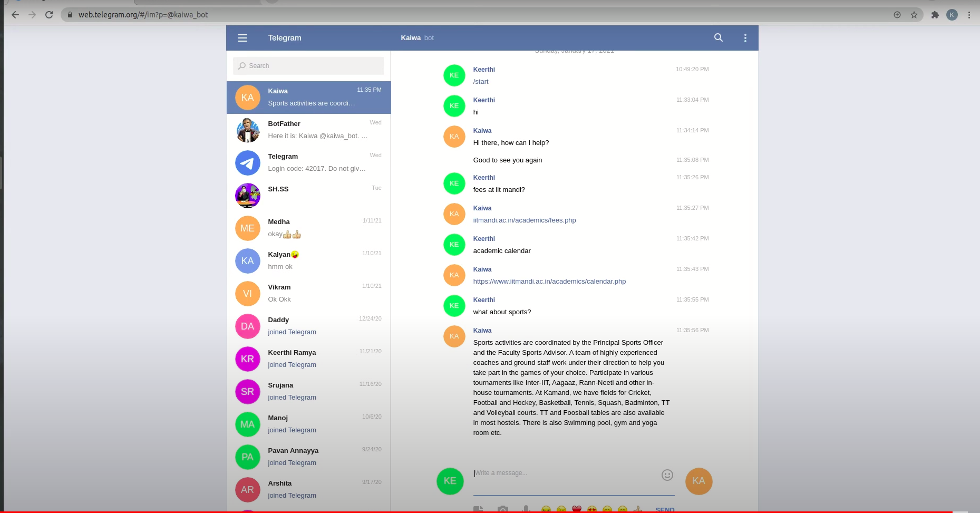980x513 pixels.
Task: Click the camera attach photo icon
Action: click(x=503, y=509)
